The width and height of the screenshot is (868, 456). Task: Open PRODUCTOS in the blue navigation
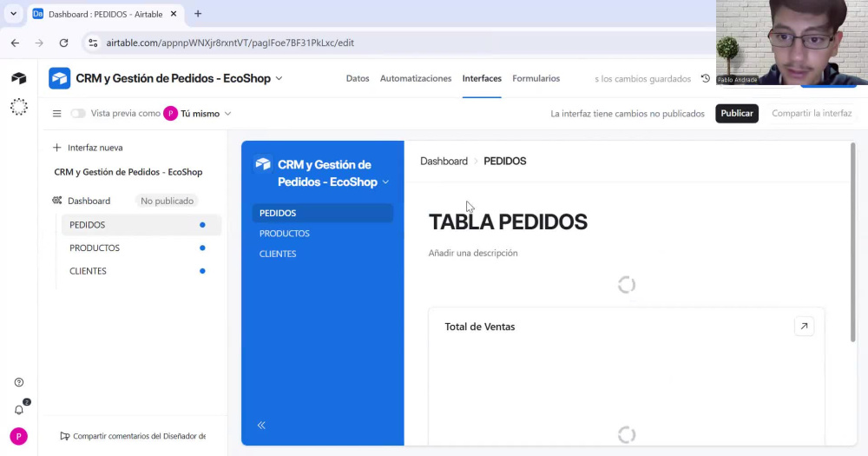click(x=323, y=234)
